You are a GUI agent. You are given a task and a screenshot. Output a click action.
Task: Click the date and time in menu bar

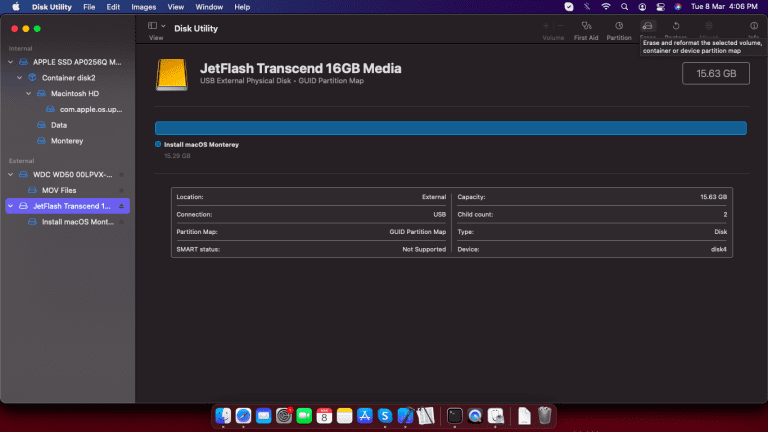click(724, 7)
